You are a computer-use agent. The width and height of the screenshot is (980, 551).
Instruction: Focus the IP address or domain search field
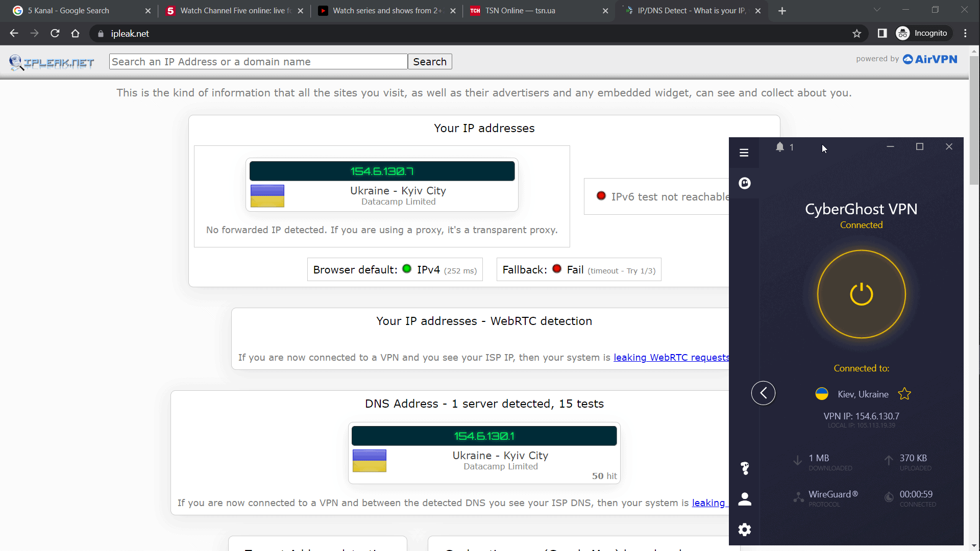(x=258, y=62)
